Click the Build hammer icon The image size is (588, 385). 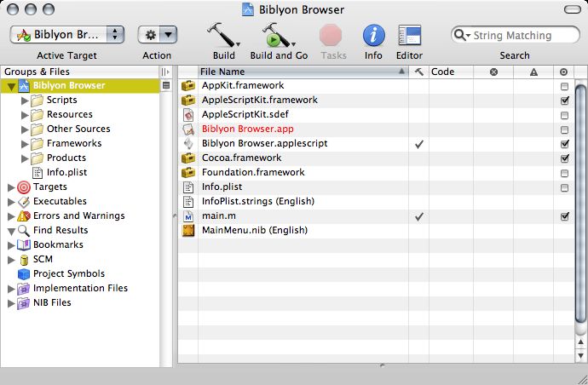222,36
